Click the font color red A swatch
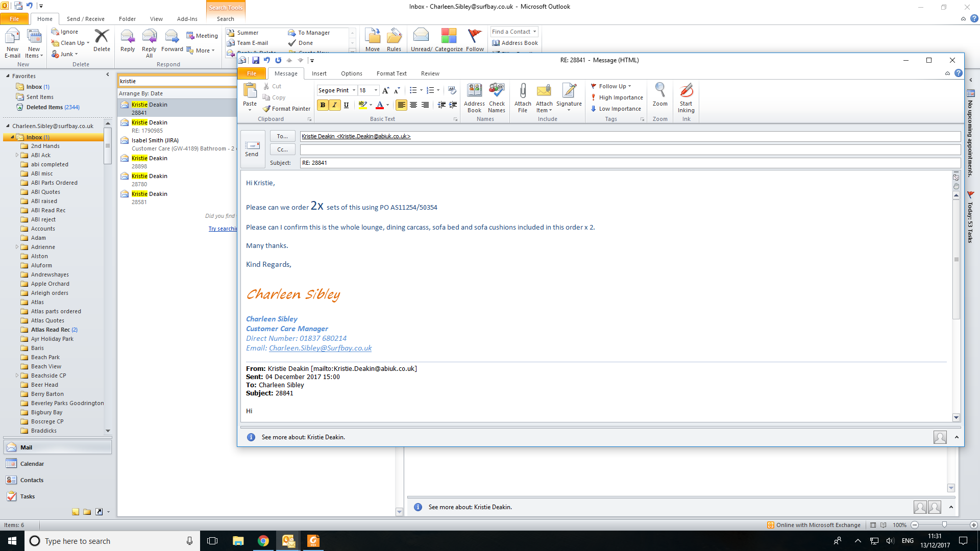980x551 pixels. pos(379,105)
